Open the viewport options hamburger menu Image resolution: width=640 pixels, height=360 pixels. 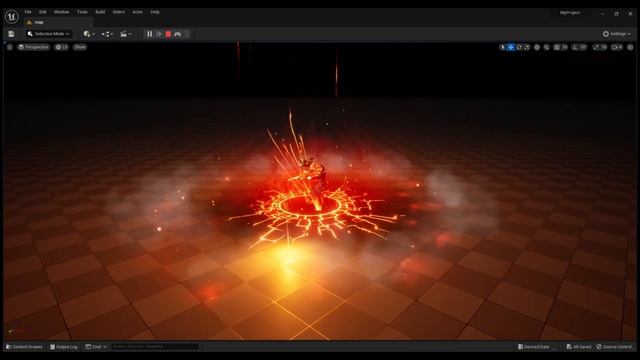click(9, 47)
